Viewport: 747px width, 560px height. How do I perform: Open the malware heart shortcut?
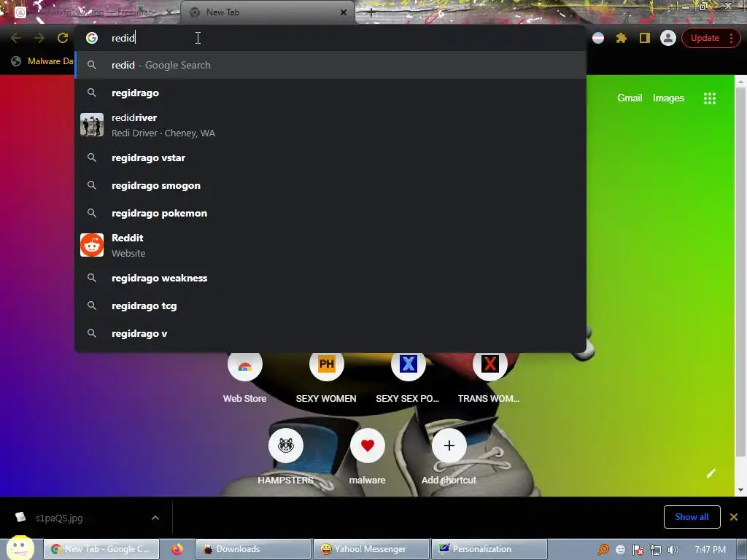pos(368,457)
